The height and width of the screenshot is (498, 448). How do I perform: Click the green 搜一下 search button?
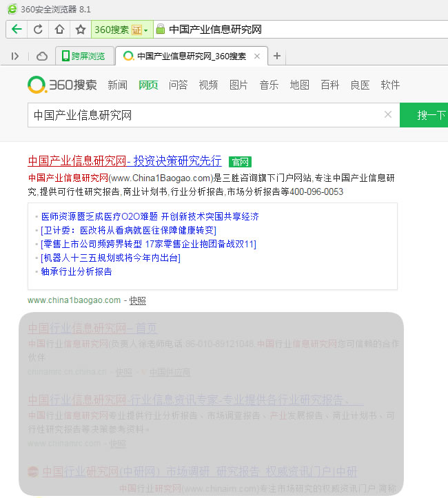click(x=424, y=115)
